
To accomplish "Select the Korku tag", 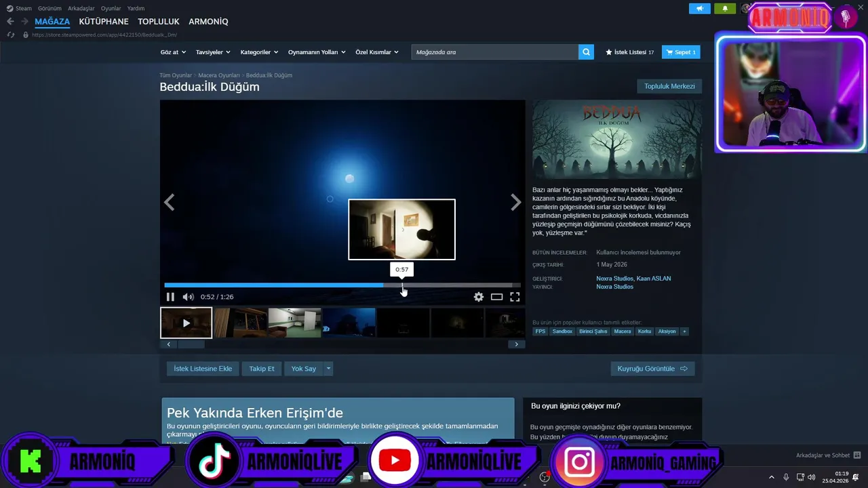I will (x=644, y=331).
